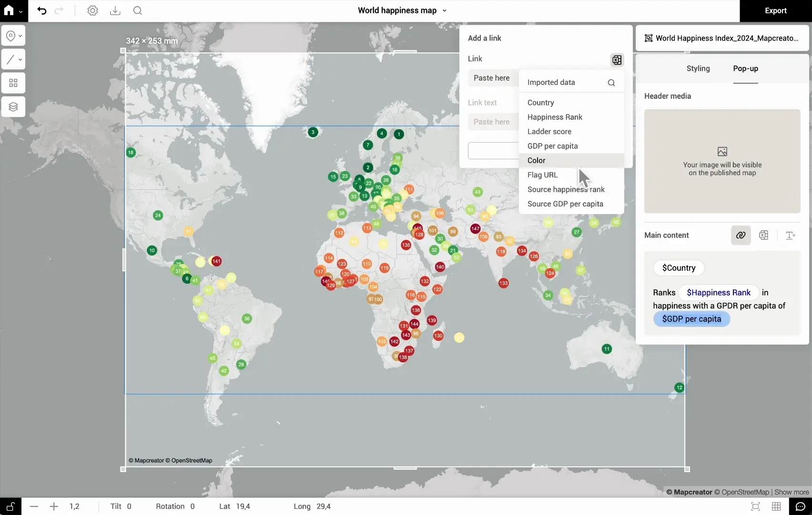This screenshot has width=812, height=515.
Task: Toggle the grid view in the bottom right
Action: [x=776, y=506]
